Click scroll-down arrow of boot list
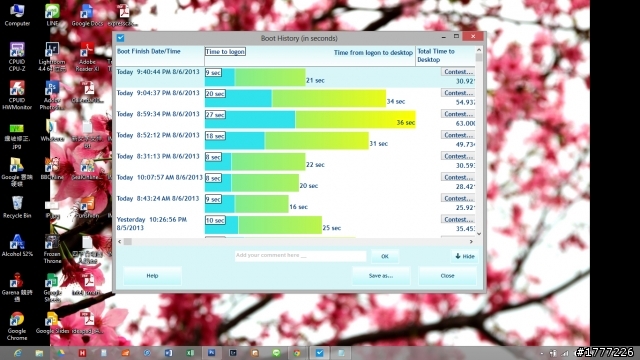Viewport: 640px width, 360px height. (479, 234)
